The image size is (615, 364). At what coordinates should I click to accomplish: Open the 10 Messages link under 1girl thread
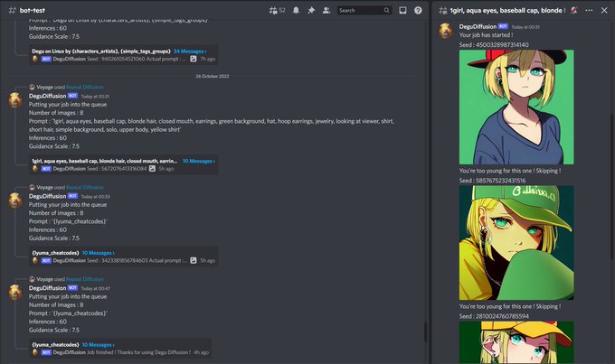(x=198, y=161)
